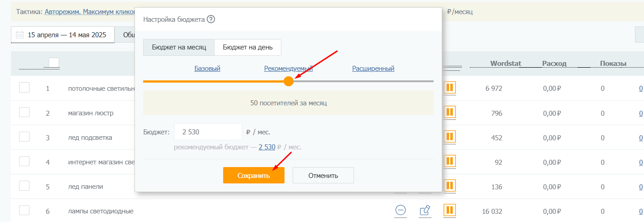Image resolution: width=644 pixels, height=222 pixels.
Task: Click the Отменить button
Action: point(323,175)
